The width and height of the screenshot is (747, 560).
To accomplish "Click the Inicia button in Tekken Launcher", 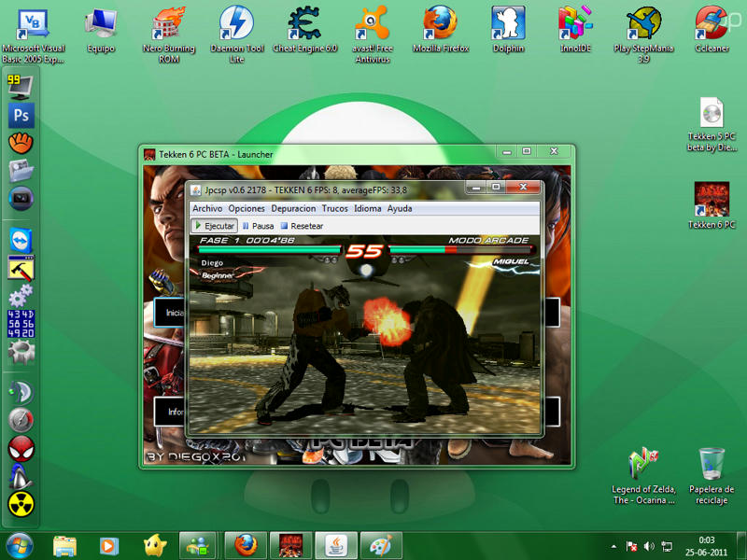I will (x=170, y=313).
